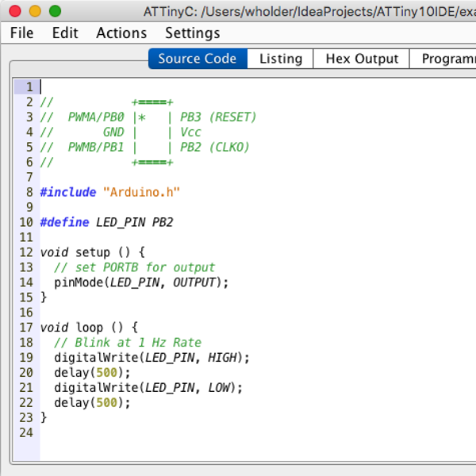Click line number 17 in the gutter
The height and width of the screenshot is (476, 476).
pos(25,327)
